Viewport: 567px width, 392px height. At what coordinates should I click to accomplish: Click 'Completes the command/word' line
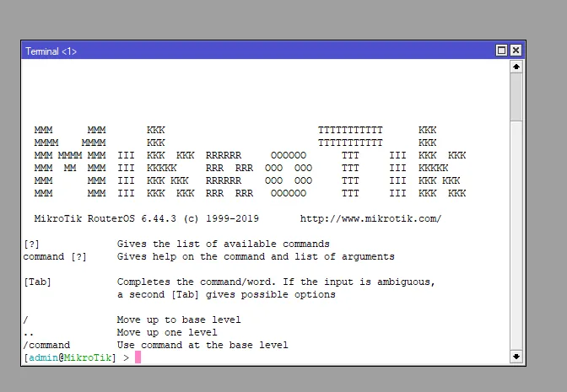coord(276,282)
